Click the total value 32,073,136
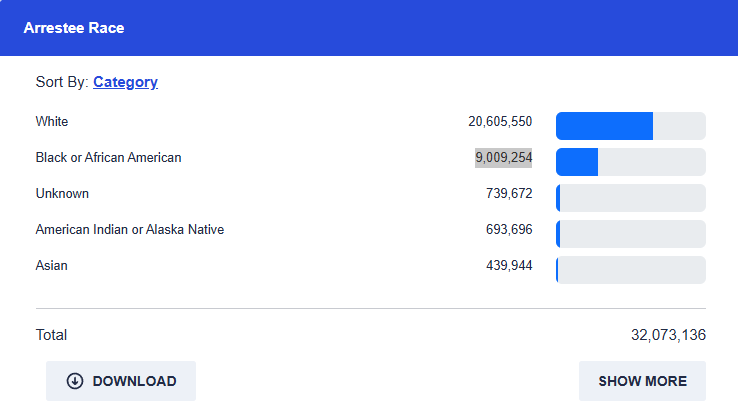 coord(668,335)
